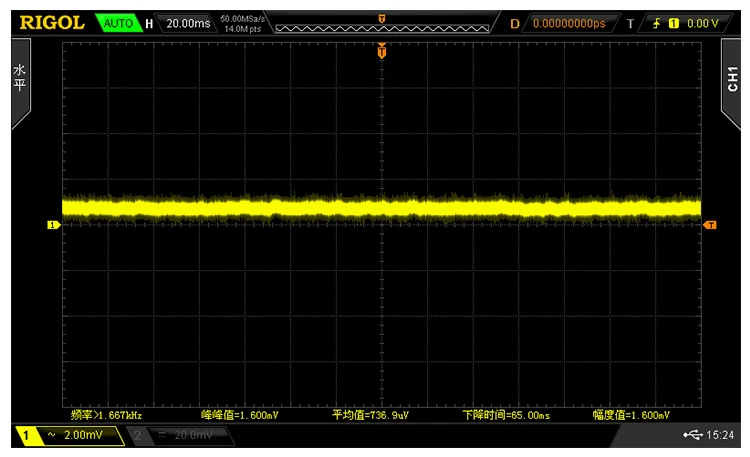Click the RIGOL logo
This screenshot has height=457, width=750.
[52, 22]
